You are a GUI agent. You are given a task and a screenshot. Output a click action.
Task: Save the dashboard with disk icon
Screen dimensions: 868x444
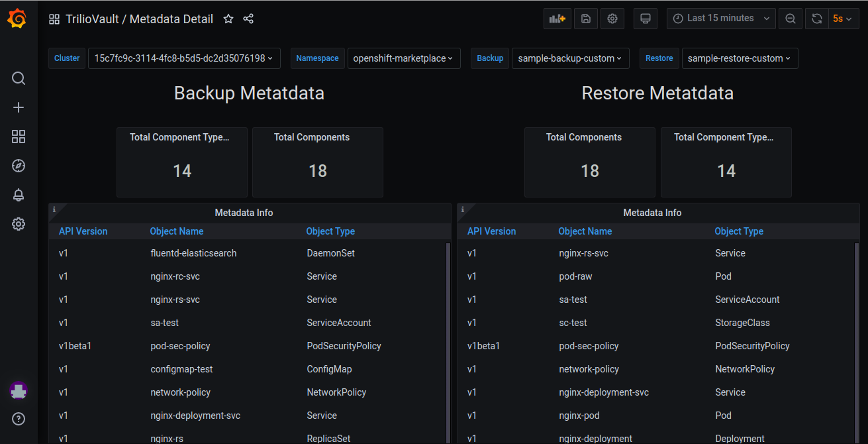point(586,19)
